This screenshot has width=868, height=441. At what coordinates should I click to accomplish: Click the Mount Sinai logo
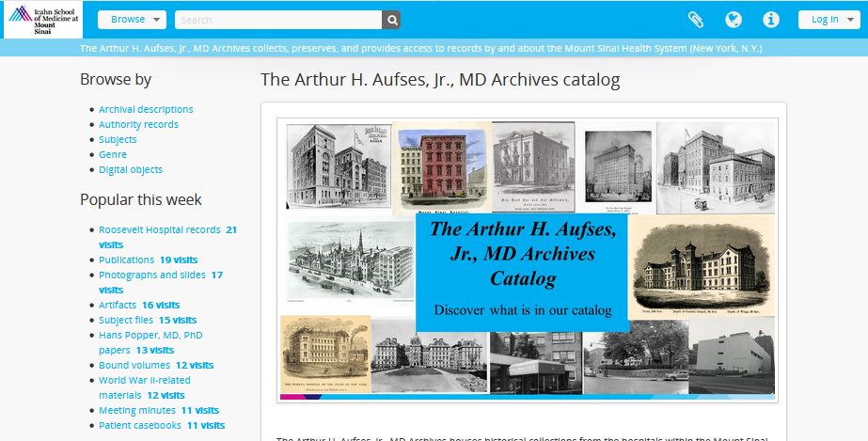tap(42, 19)
